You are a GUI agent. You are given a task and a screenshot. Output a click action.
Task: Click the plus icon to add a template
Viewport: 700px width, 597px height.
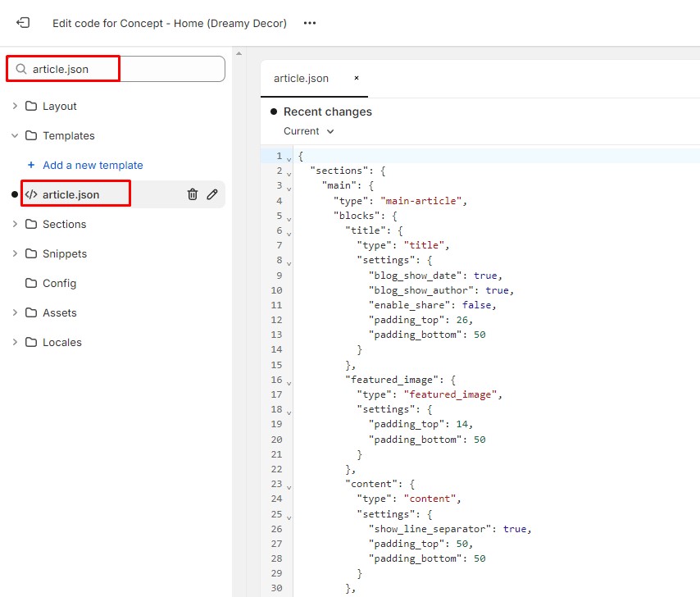pyautogui.click(x=31, y=165)
